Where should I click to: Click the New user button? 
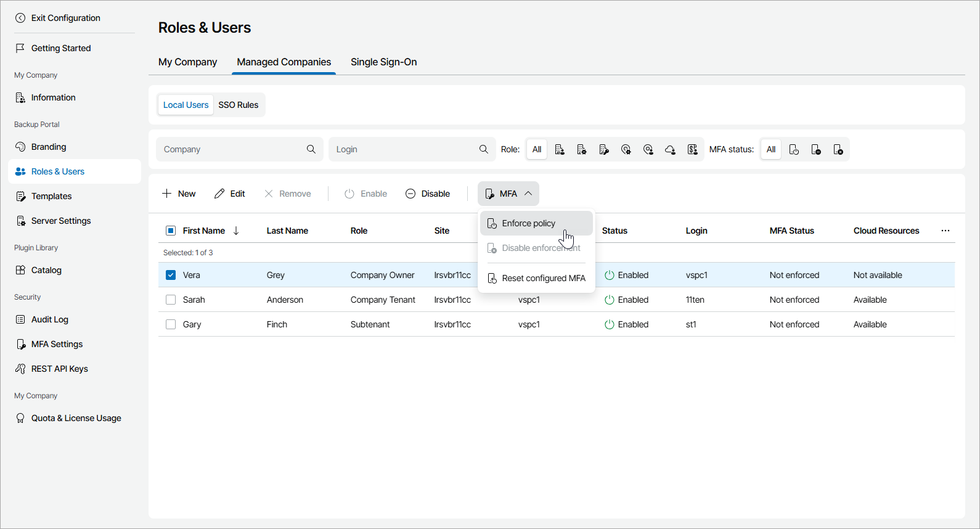pos(179,194)
